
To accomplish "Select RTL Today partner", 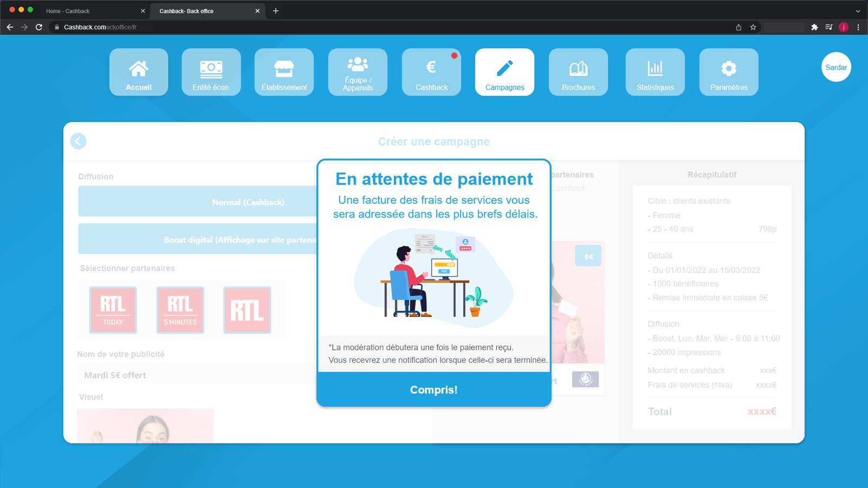I will (113, 310).
